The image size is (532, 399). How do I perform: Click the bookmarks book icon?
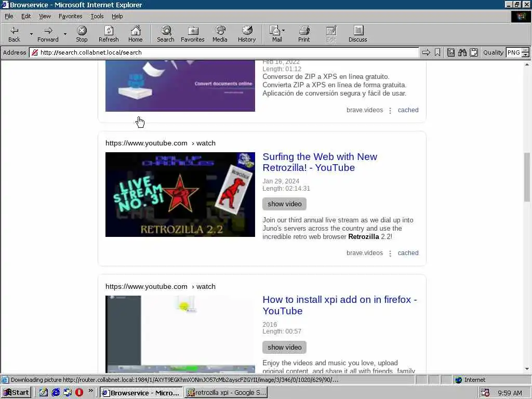click(450, 52)
